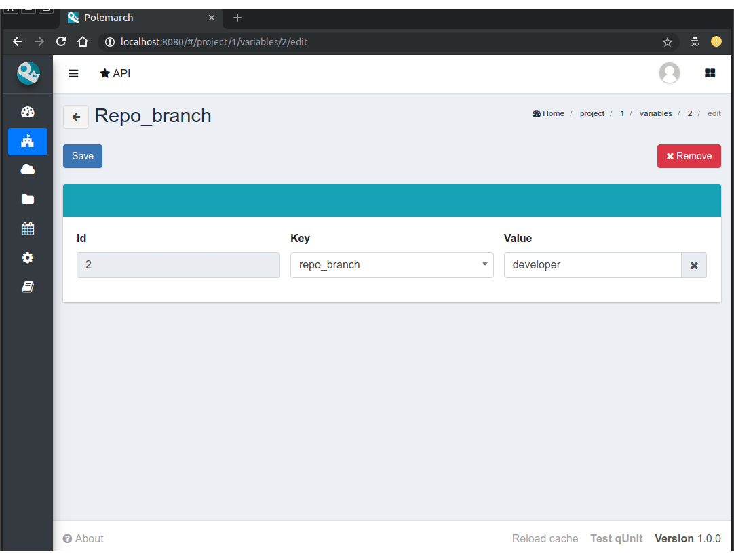Screen dimensions: 734x560
Task: Click the Polemarch logo in the sidebar
Action: tap(28, 73)
